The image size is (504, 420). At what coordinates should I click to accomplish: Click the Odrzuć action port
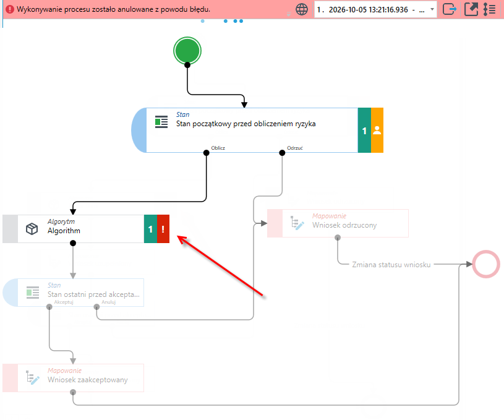(x=282, y=153)
